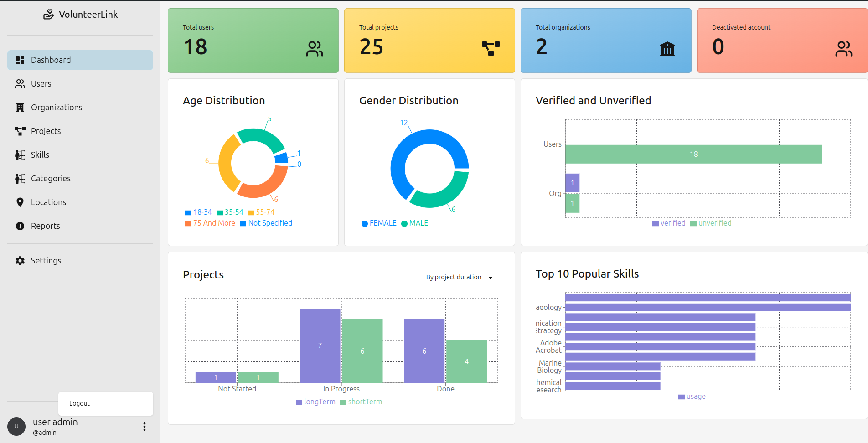Toggle the 75 And More legend item

pos(210,223)
